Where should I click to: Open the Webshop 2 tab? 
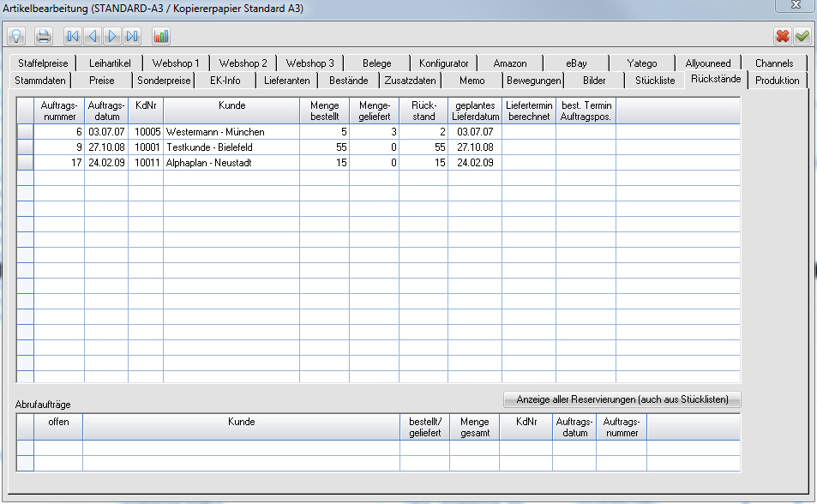(x=243, y=63)
